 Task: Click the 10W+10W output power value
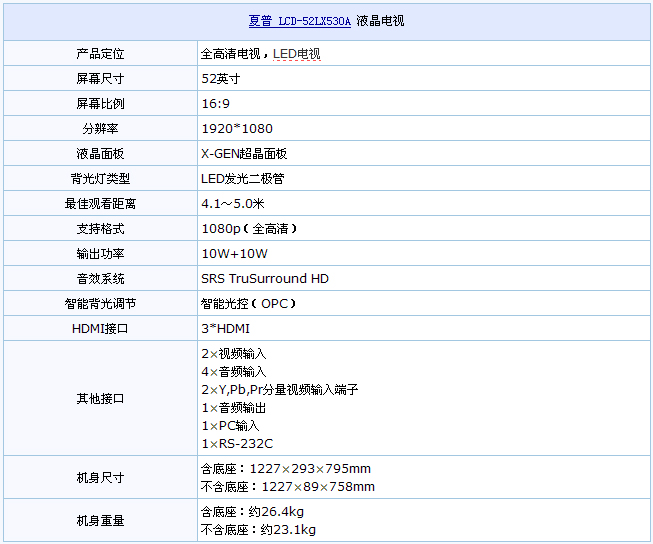coord(234,253)
